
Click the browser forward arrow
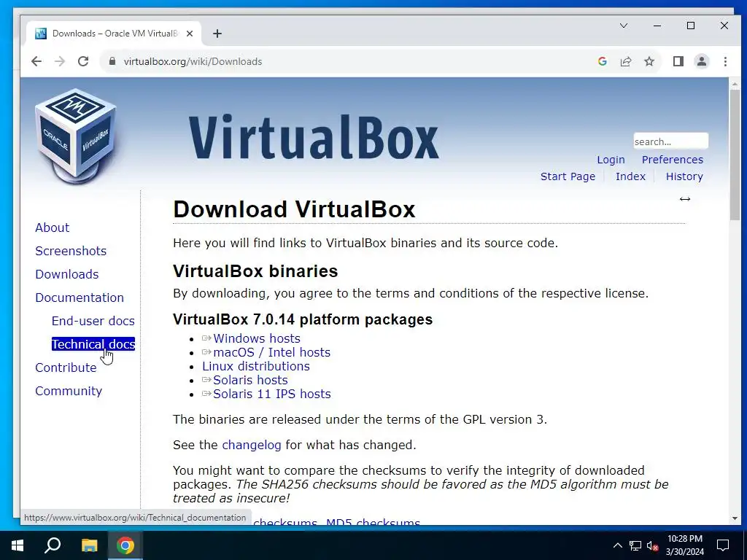pyautogui.click(x=60, y=61)
